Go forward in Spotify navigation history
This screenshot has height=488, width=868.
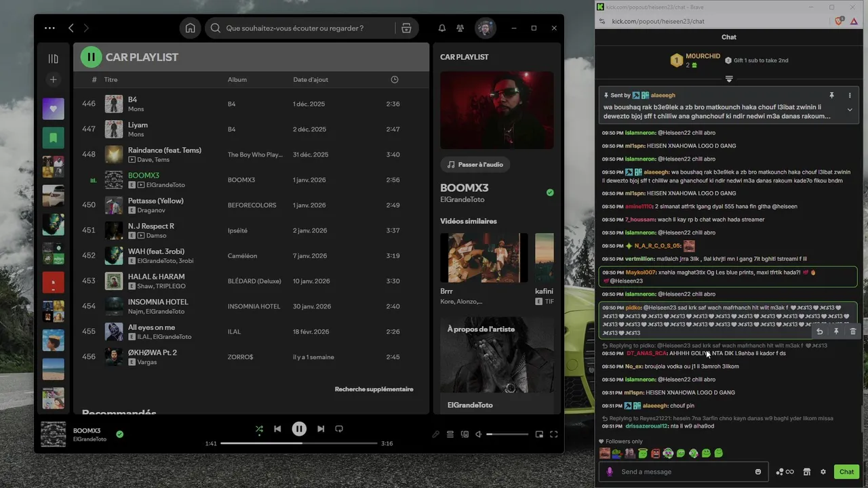pos(86,28)
